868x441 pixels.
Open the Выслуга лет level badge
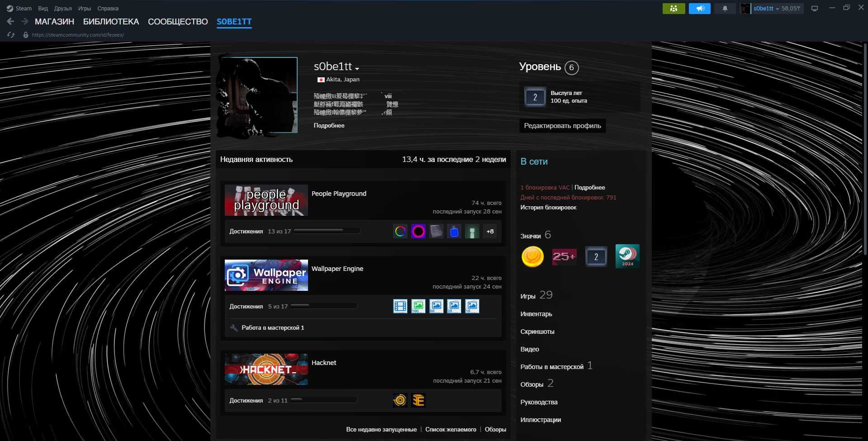tap(535, 97)
